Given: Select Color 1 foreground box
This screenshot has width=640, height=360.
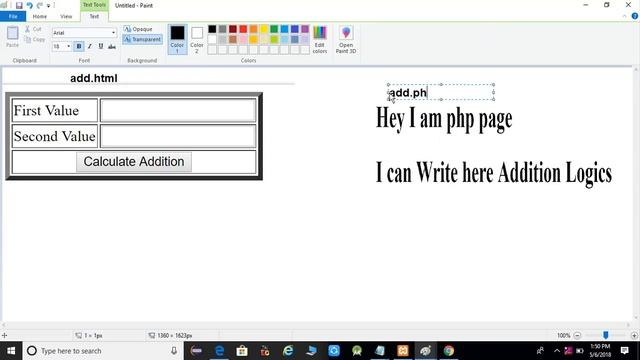Looking at the screenshot, I should click(x=177, y=39).
